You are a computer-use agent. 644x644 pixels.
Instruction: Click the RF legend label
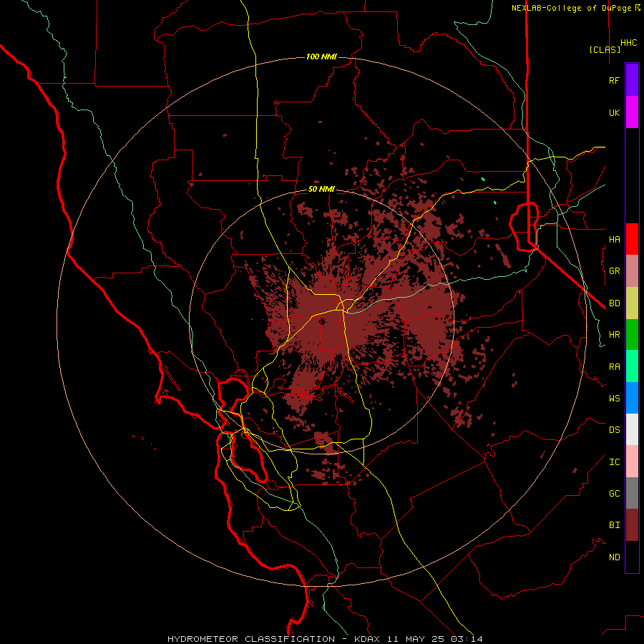coord(614,80)
